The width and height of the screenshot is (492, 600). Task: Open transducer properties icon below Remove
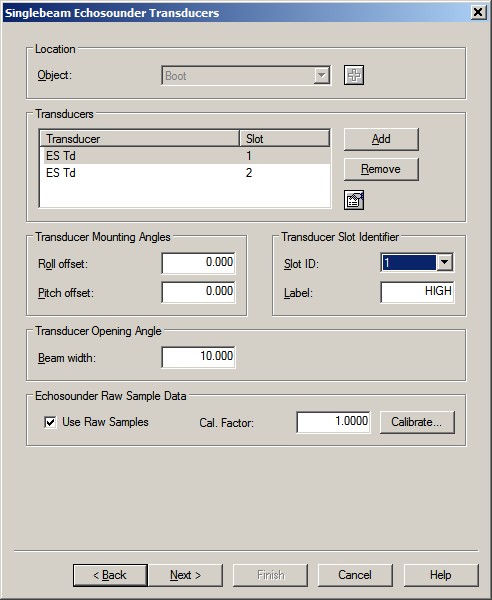pos(354,200)
